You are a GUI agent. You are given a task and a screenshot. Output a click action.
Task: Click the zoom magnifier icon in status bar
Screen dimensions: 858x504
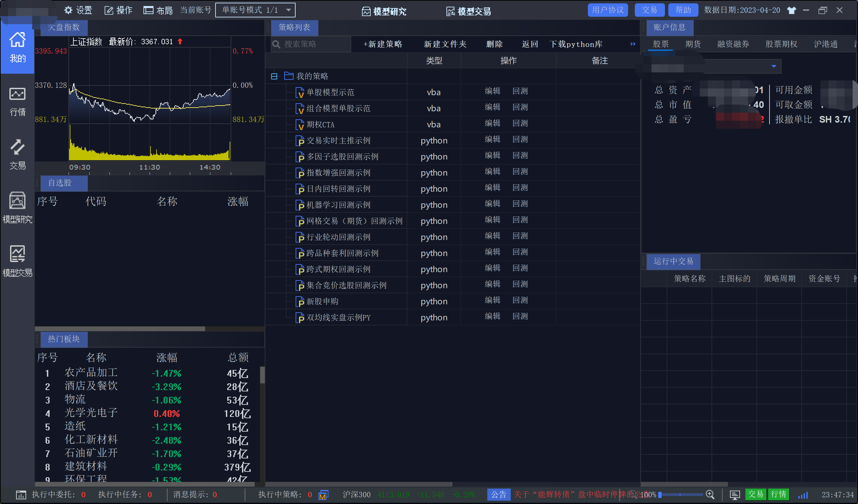(710, 495)
